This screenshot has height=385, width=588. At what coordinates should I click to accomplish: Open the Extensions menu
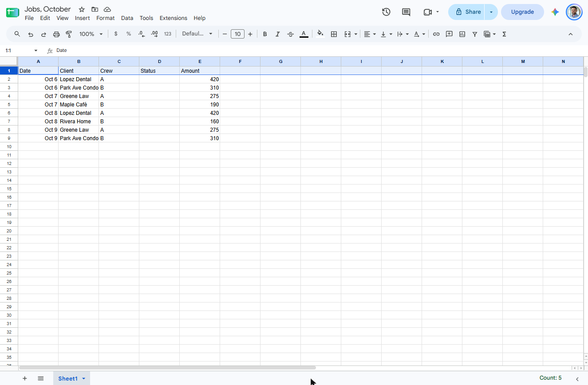pyautogui.click(x=174, y=18)
